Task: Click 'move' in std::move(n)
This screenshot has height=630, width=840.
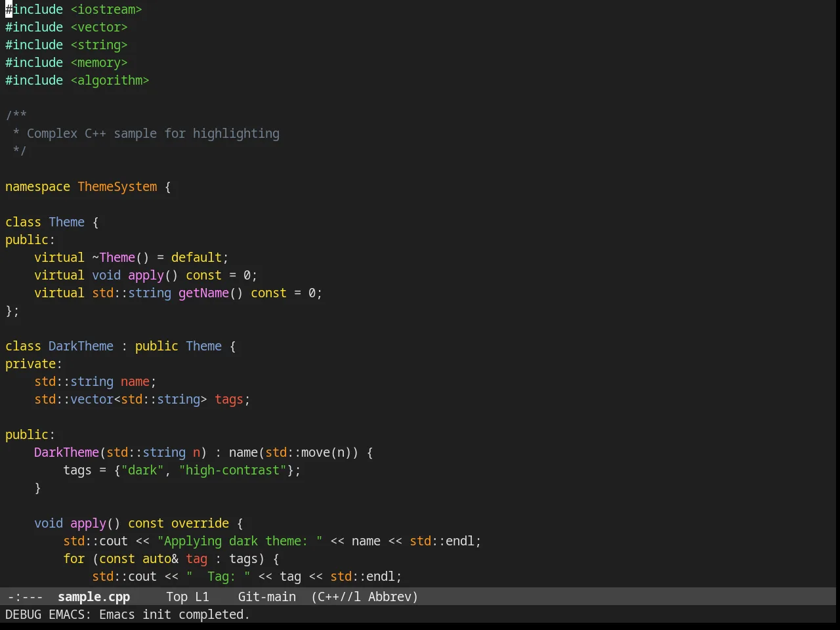Action: tap(316, 452)
